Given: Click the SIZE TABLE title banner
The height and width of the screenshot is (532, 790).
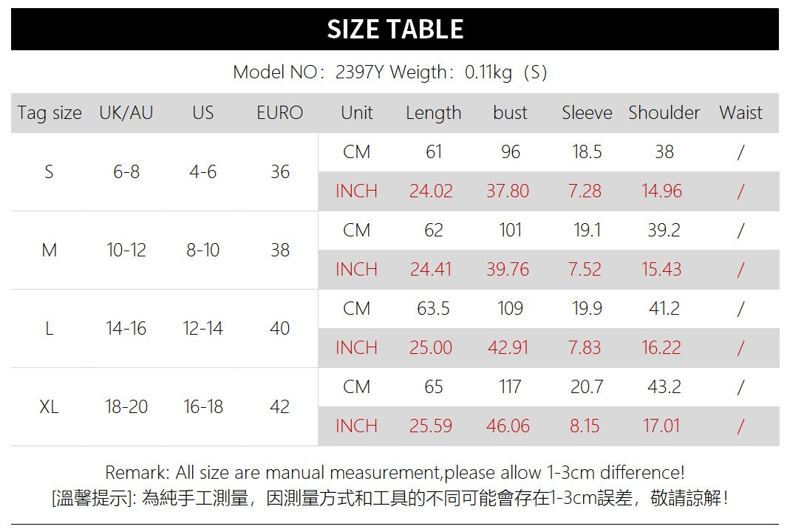Looking at the screenshot, I should (x=395, y=29).
